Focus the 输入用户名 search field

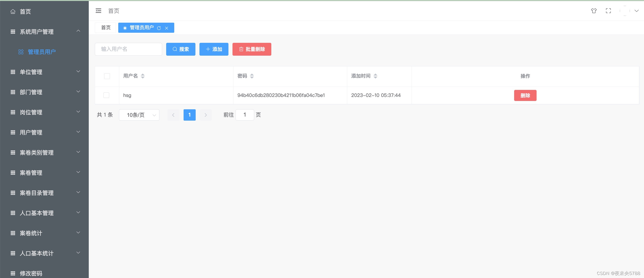[x=128, y=49]
